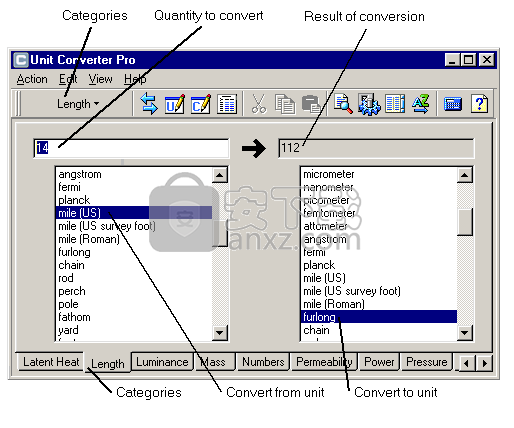The image size is (514, 428).
Task: Select chain in the from-unit list
Action: (134, 265)
